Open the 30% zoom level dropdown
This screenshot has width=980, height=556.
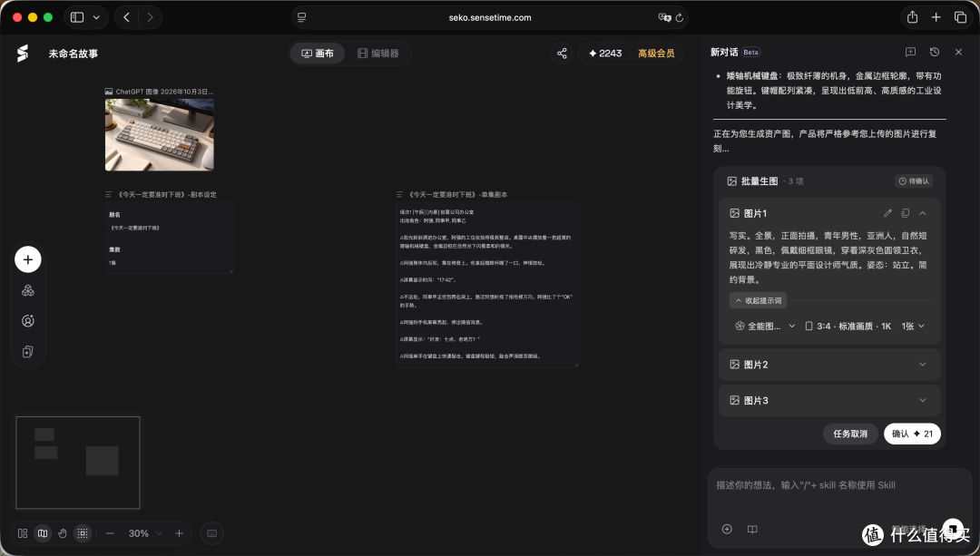coord(145,533)
